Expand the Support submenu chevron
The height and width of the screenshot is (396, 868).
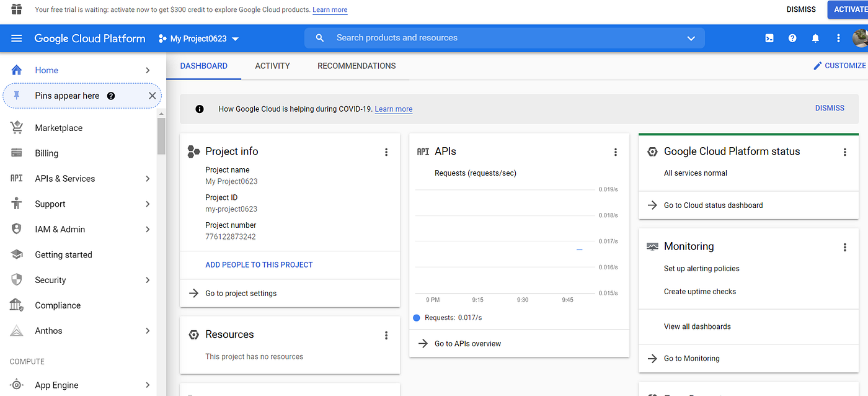[148, 204]
